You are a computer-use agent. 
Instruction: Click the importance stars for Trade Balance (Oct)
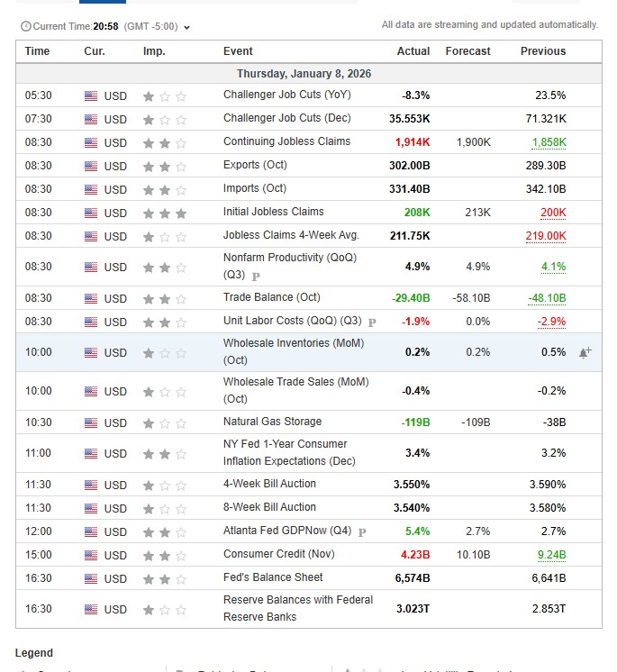[x=165, y=299]
